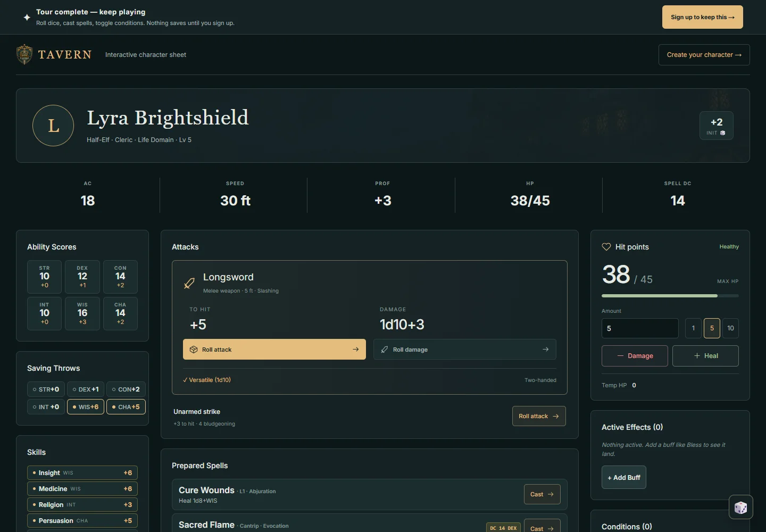766x532 pixels.
Task: Select amount preset 1
Action: 693,328
